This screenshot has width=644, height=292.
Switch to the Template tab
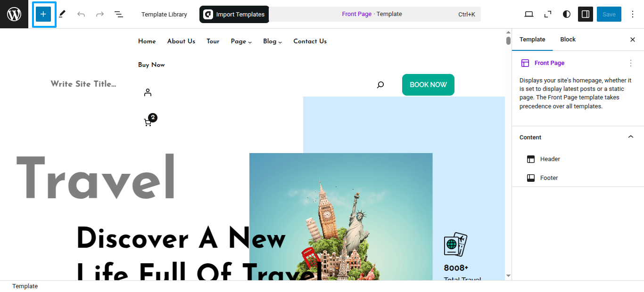coord(532,40)
